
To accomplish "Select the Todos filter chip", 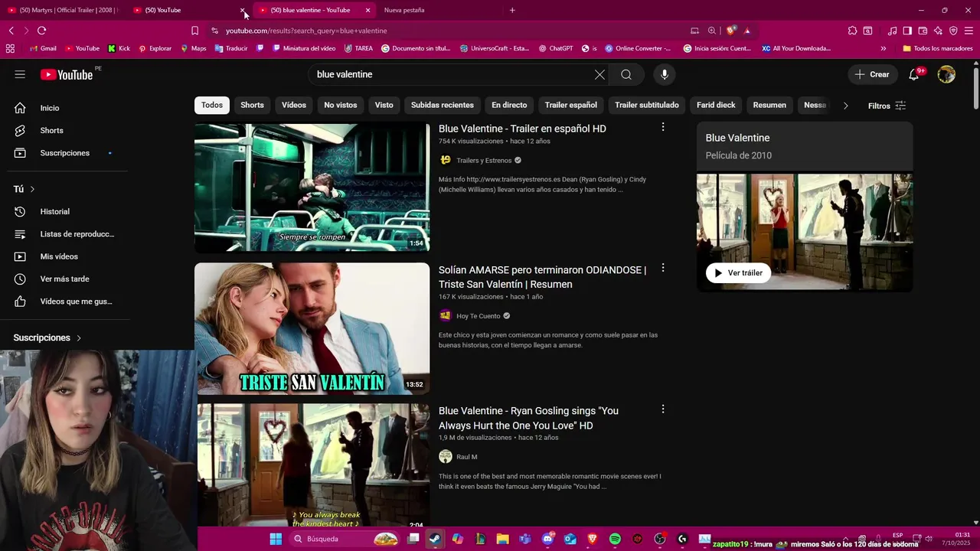I will click(x=212, y=105).
